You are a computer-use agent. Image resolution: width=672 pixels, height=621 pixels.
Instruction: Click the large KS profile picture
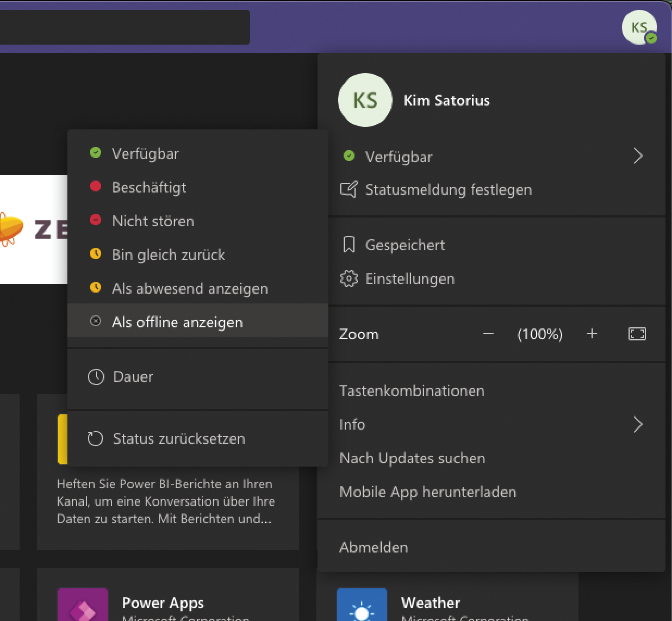365,100
